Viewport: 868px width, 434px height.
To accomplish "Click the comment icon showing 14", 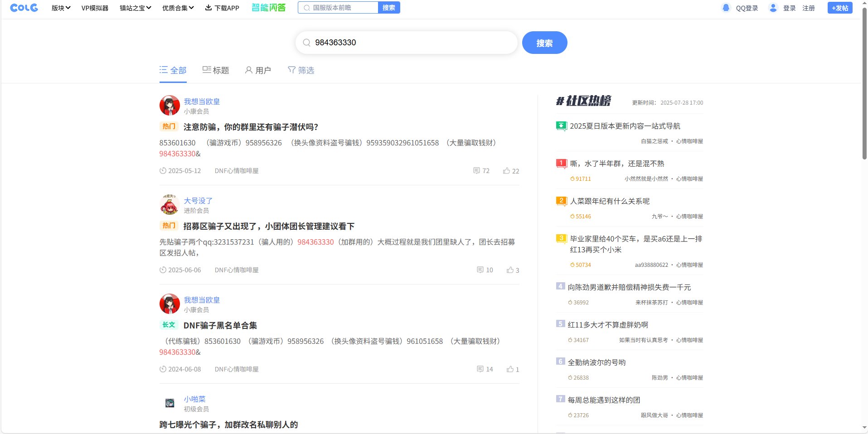I will (480, 369).
